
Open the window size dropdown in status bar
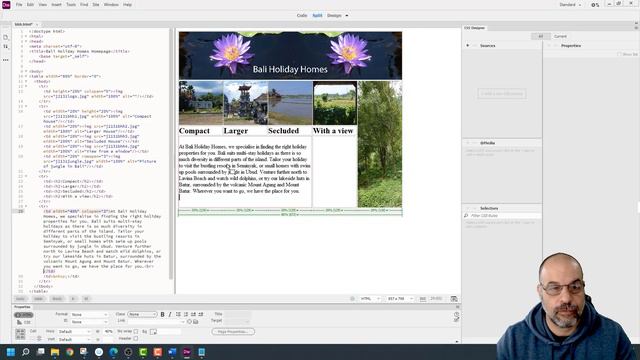[x=400, y=299]
